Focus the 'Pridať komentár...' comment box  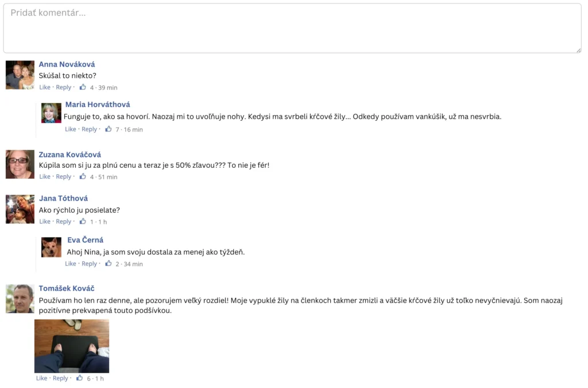[292, 28]
